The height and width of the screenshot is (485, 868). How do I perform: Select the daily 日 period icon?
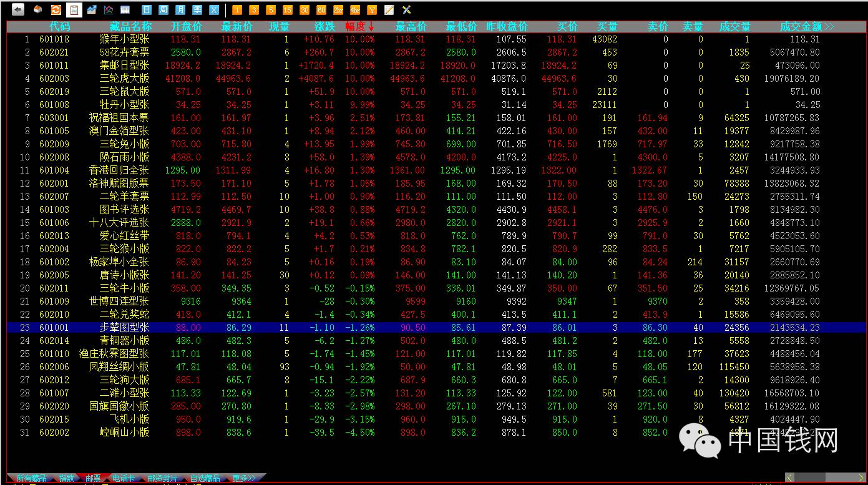(147, 10)
